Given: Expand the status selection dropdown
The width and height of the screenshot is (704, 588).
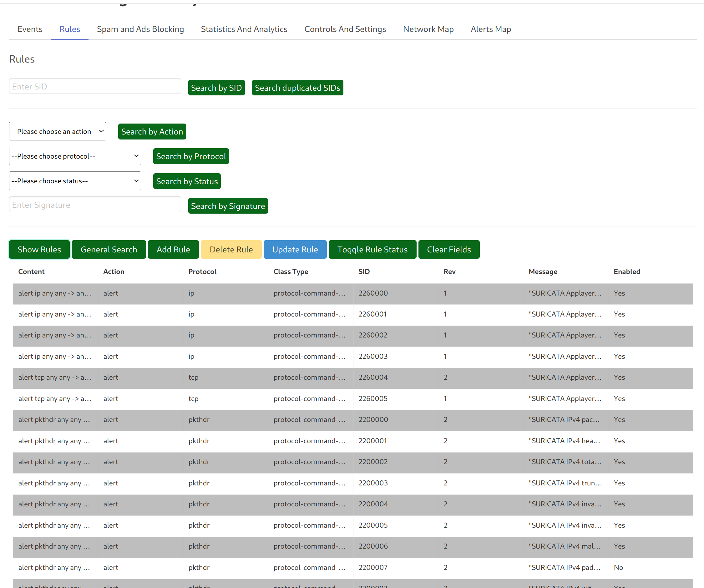Looking at the screenshot, I should [75, 181].
